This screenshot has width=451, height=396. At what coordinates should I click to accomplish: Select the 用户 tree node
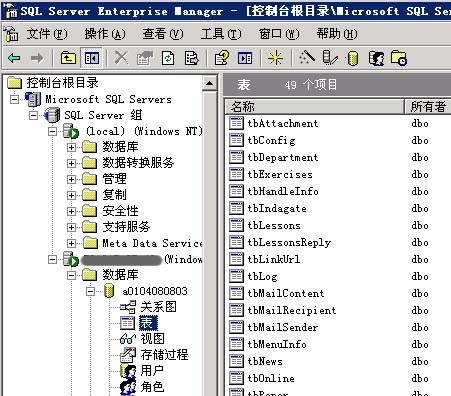(x=152, y=371)
